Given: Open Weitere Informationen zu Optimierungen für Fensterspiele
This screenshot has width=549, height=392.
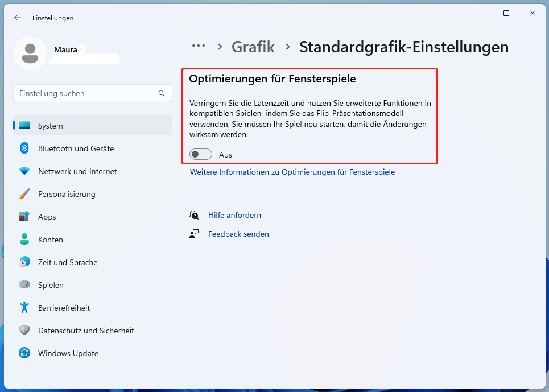Looking at the screenshot, I should (292, 172).
